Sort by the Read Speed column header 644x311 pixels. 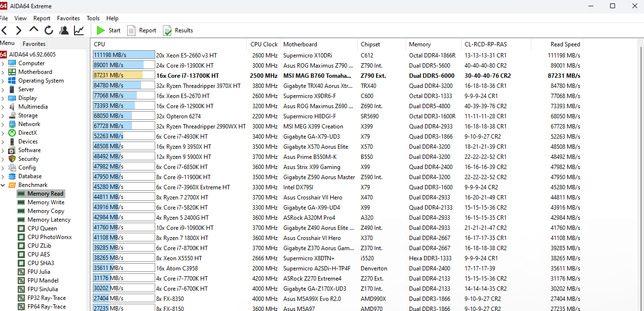(565, 44)
